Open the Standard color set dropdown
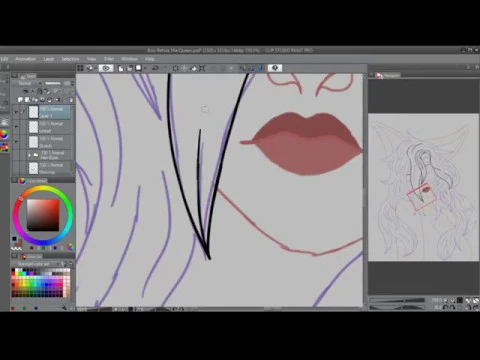 [36, 264]
